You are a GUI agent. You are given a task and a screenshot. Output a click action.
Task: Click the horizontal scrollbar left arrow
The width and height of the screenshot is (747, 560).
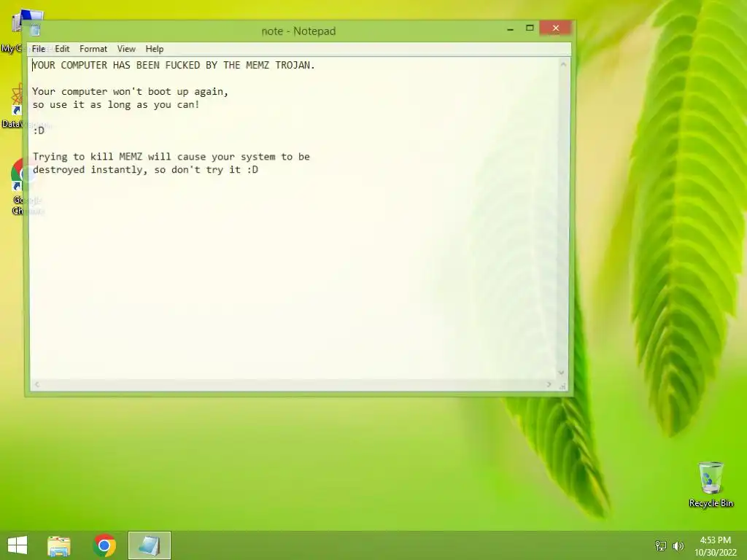(x=37, y=384)
